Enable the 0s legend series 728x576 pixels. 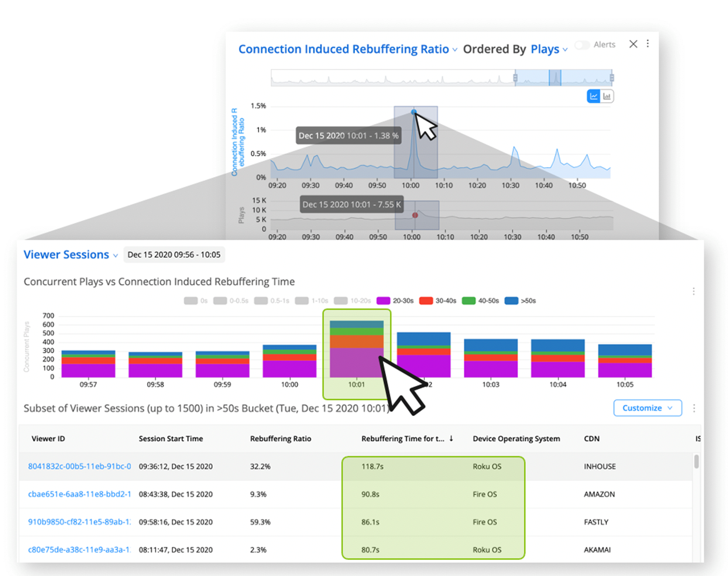tap(196, 301)
